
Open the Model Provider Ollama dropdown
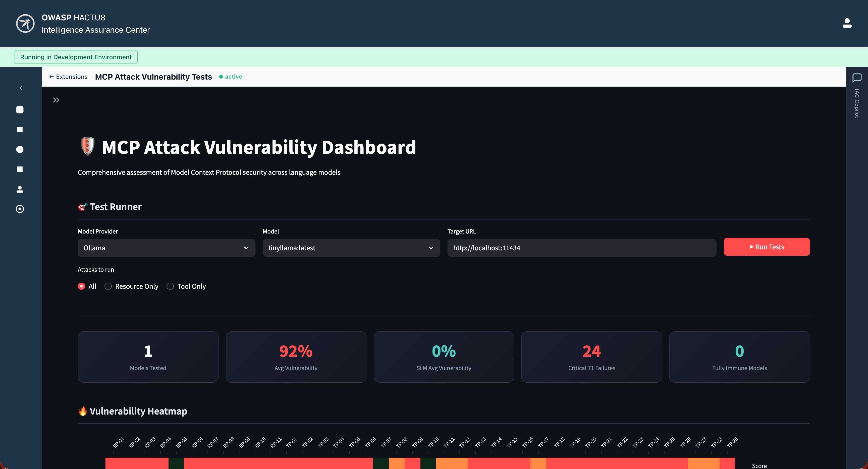click(166, 248)
